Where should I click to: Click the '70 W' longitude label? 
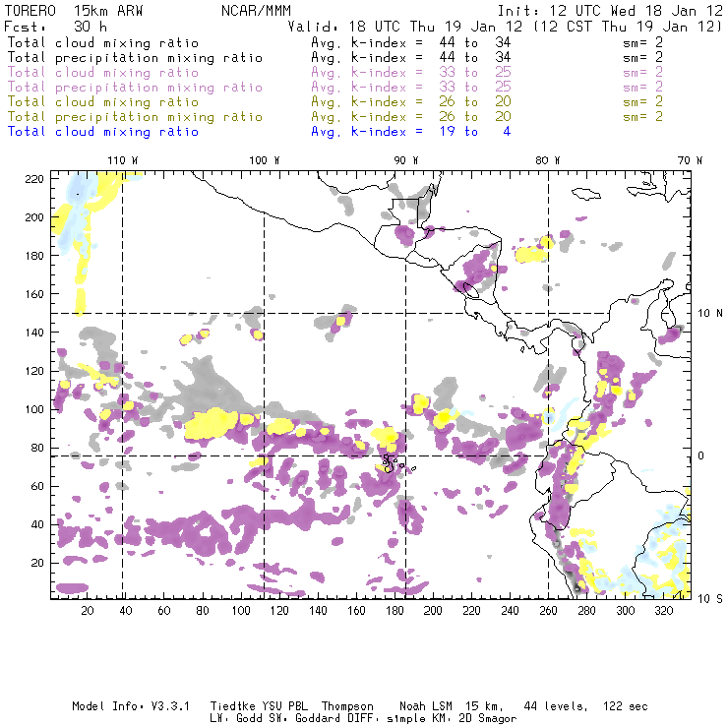690,160
